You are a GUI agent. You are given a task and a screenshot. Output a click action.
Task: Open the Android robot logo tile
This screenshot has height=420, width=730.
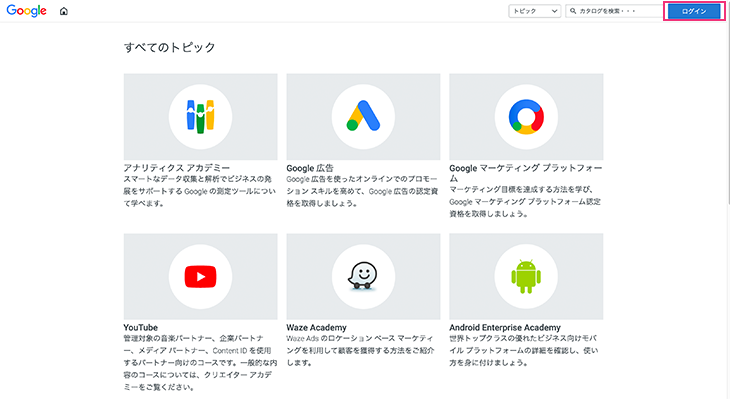point(526,277)
